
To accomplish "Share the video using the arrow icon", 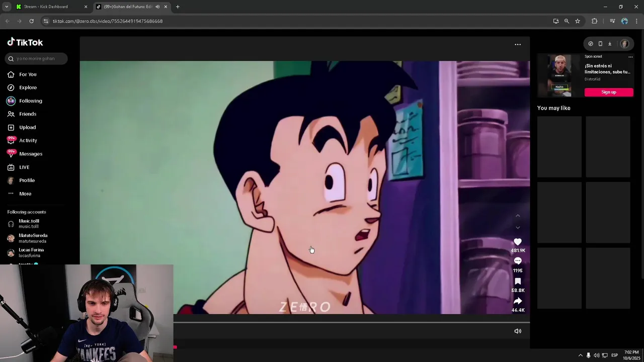I will [518, 301].
